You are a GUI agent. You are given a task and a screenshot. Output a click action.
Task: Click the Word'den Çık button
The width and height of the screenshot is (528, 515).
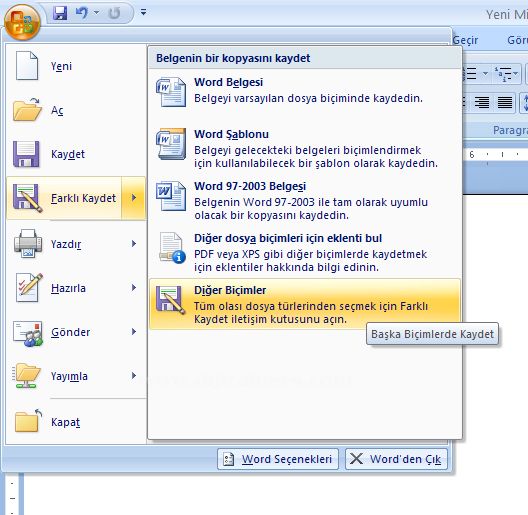pyautogui.click(x=396, y=459)
